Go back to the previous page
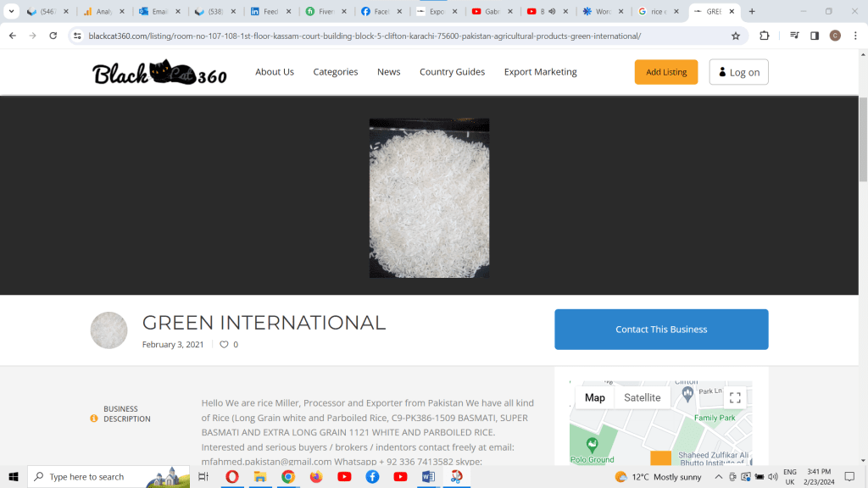The width and height of the screenshot is (868, 488). [x=12, y=36]
